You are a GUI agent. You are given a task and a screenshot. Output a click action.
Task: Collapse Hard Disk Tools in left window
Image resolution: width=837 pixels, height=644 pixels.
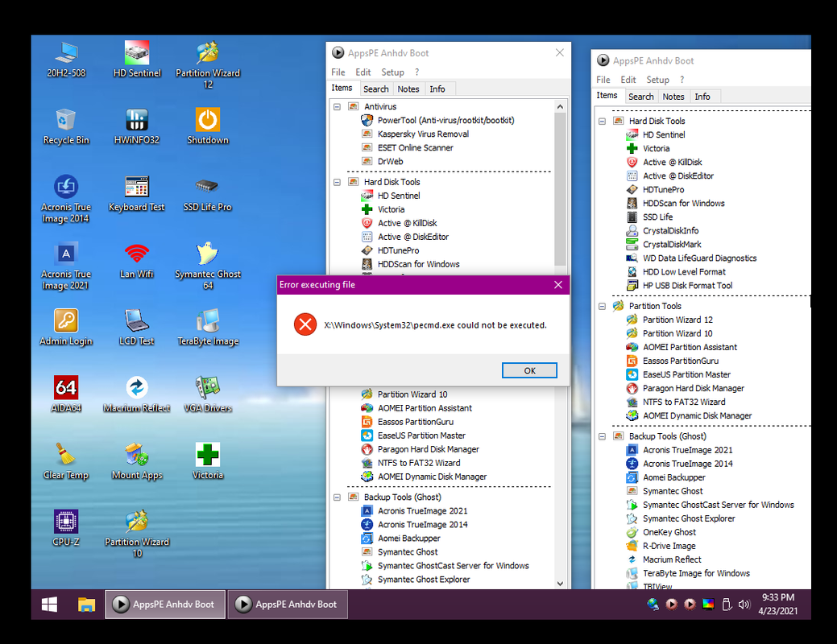pos(337,182)
